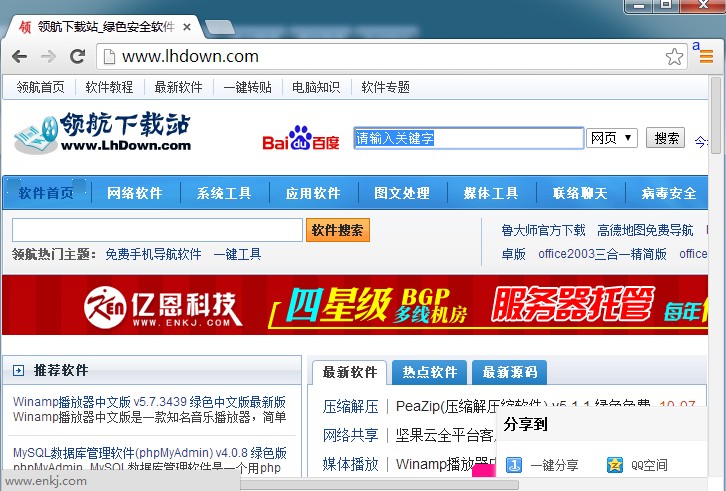Open 软件教程 in top nav

pyautogui.click(x=109, y=87)
